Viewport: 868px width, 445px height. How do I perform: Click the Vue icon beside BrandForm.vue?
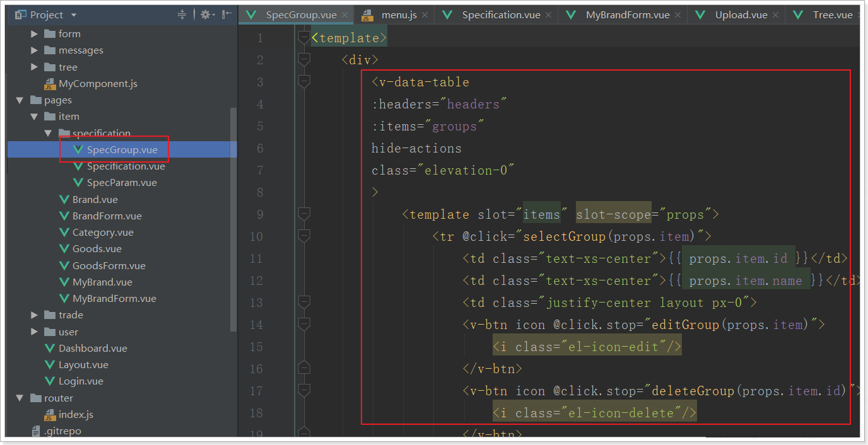pyautogui.click(x=64, y=216)
